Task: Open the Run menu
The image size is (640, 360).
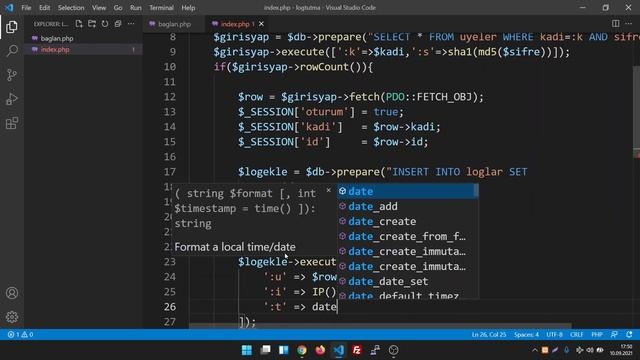Action: 136,8
